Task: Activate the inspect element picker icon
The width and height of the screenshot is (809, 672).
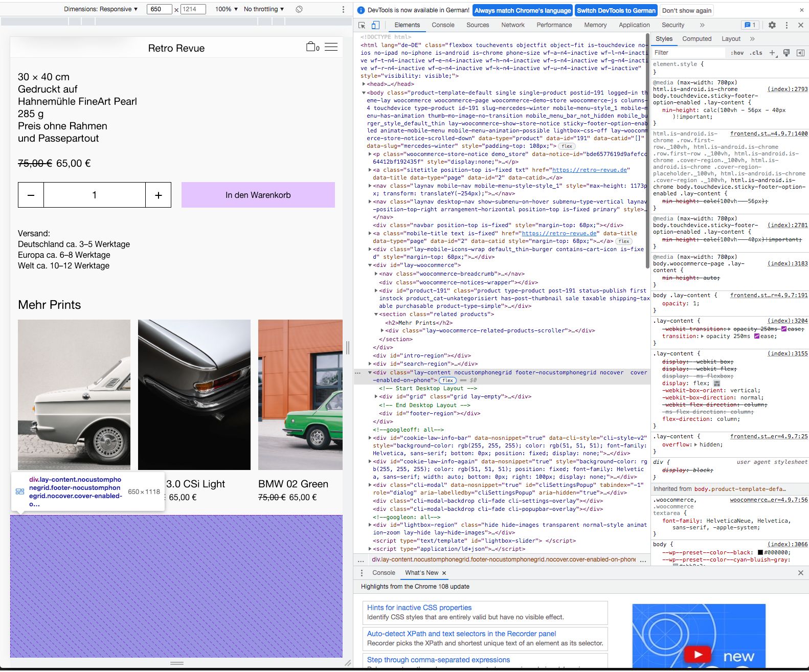Action: 362,25
